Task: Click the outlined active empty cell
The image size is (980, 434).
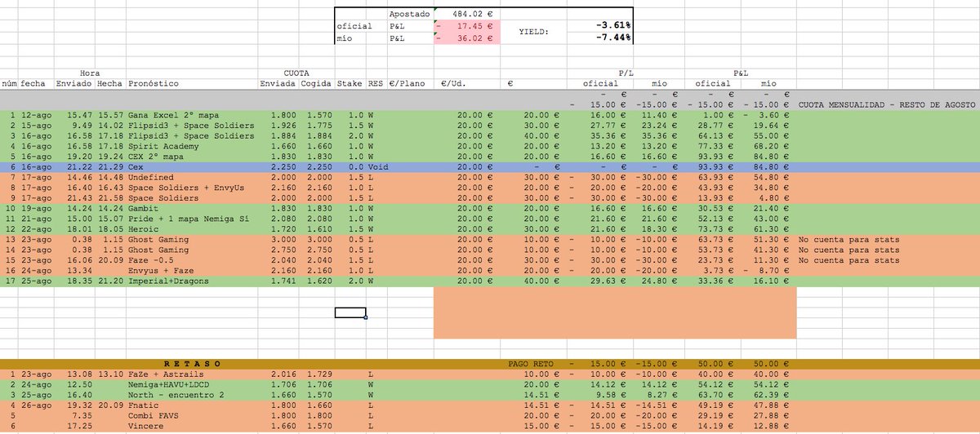Action: [350, 312]
